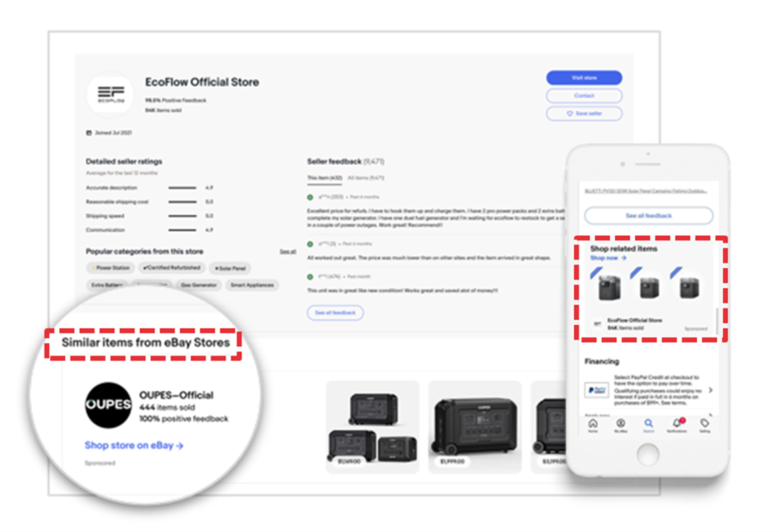Tap the Financing heading on phone
Image resolution: width=779 pixels, height=532 pixels.
[602, 362]
